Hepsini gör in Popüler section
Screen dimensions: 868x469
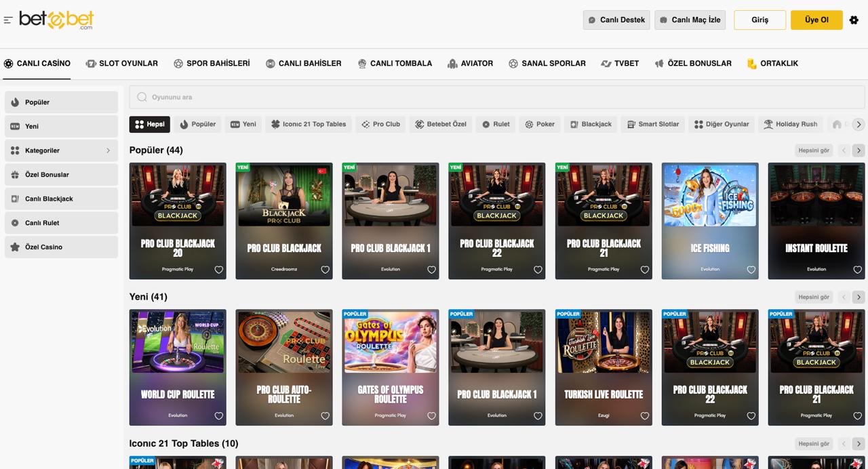click(x=814, y=150)
